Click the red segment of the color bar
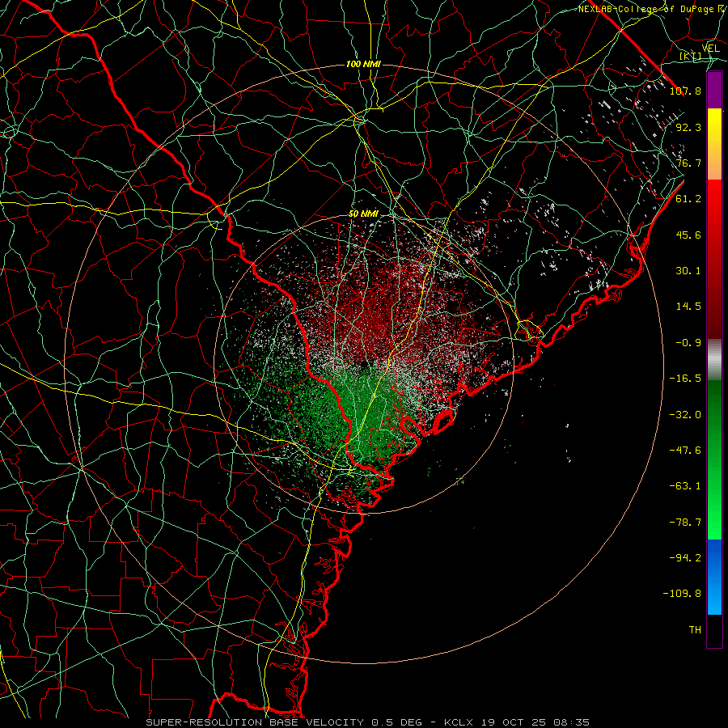Viewport: 728px width, 728px height. coord(714,259)
